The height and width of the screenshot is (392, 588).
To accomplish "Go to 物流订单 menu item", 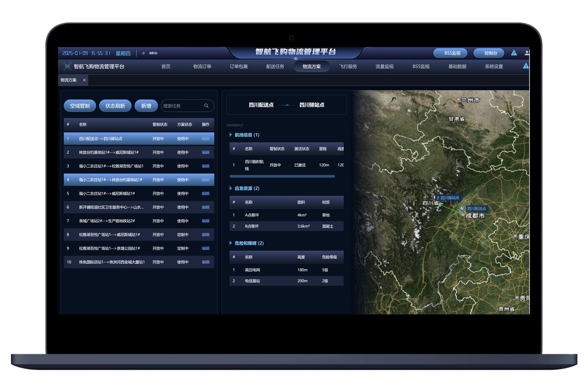I will coord(202,67).
